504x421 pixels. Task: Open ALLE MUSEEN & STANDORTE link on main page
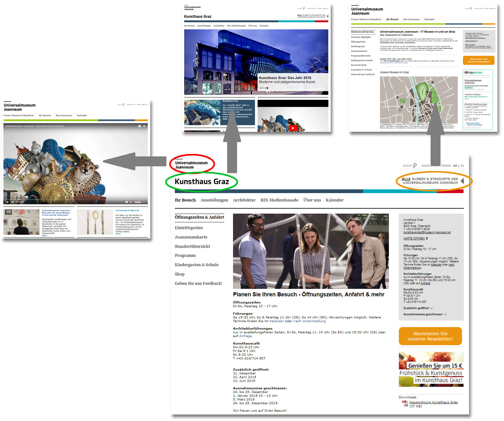[430, 181]
